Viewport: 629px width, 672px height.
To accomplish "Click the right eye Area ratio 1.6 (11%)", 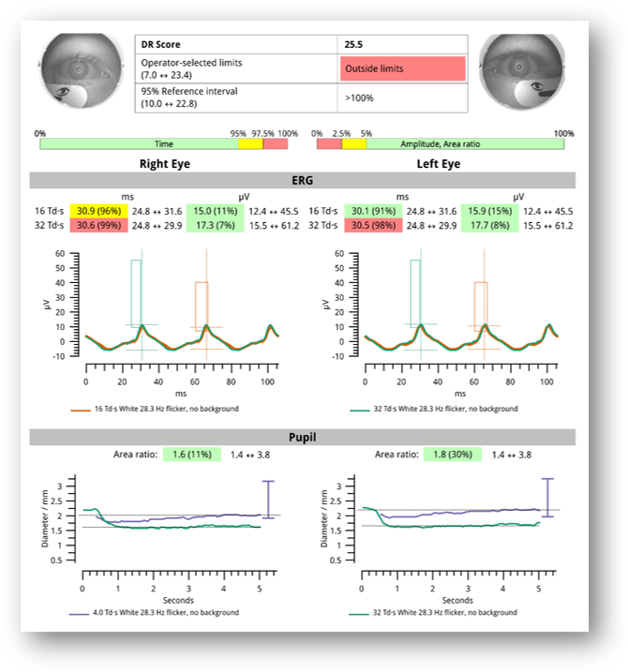I will click(x=192, y=455).
